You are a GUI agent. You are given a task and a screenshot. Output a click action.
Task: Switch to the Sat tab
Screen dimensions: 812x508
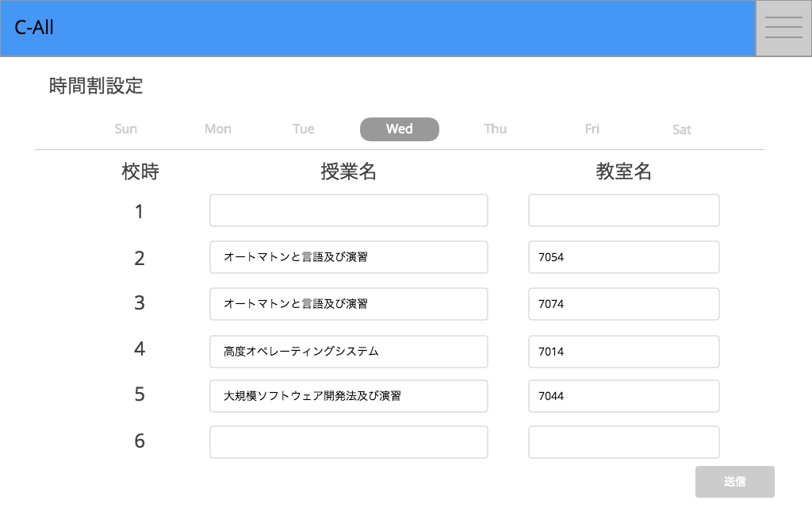click(x=681, y=129)
